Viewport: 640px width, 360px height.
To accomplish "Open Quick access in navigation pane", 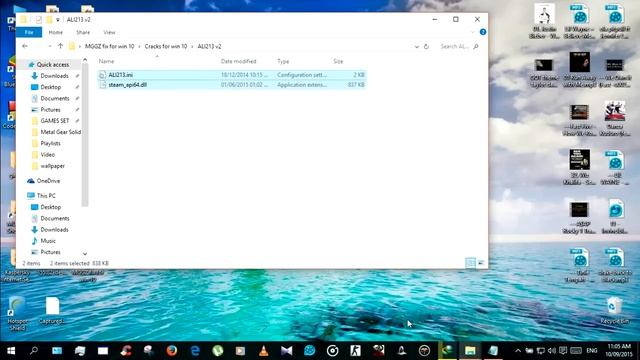I will tap(53, 64).
